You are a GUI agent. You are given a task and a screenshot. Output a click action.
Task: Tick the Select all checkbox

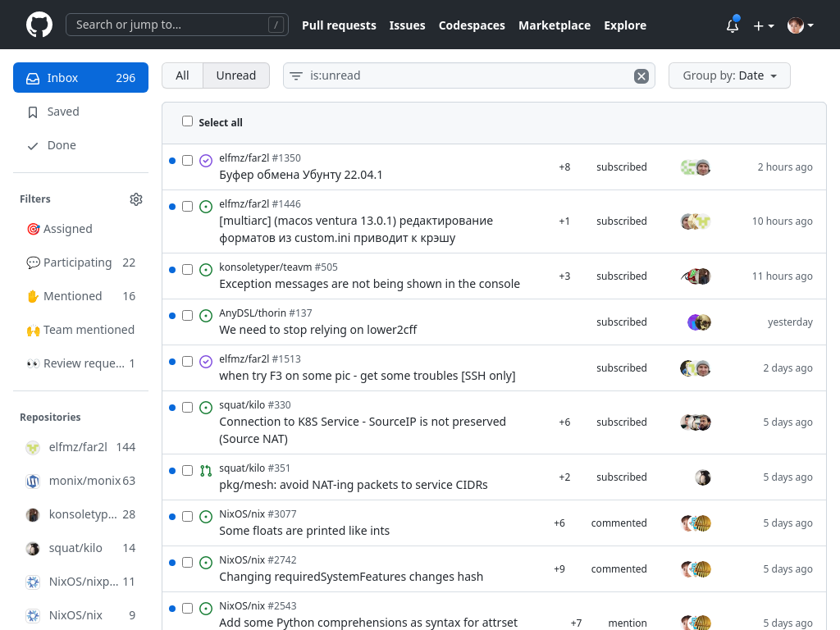187,121
